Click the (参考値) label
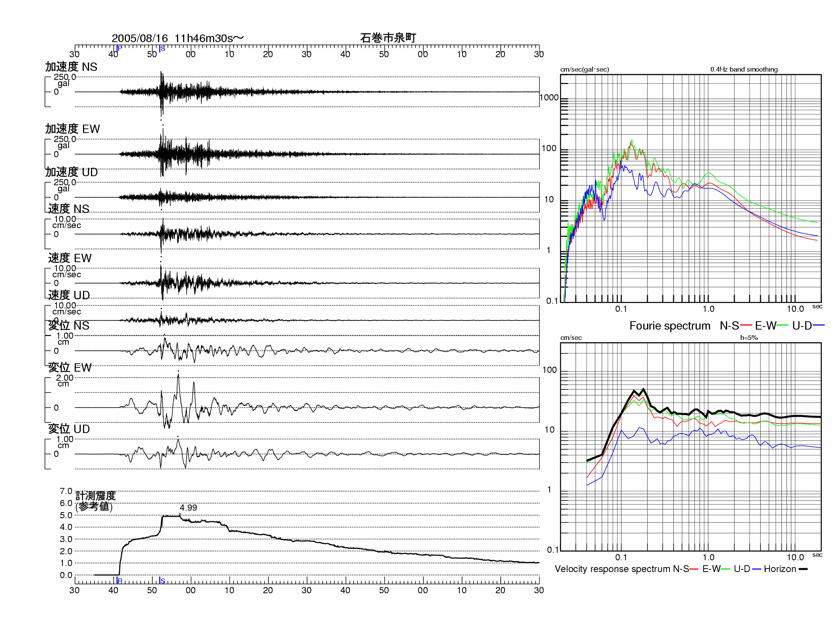This screenshot has width=834, height=644. (94, 506)
